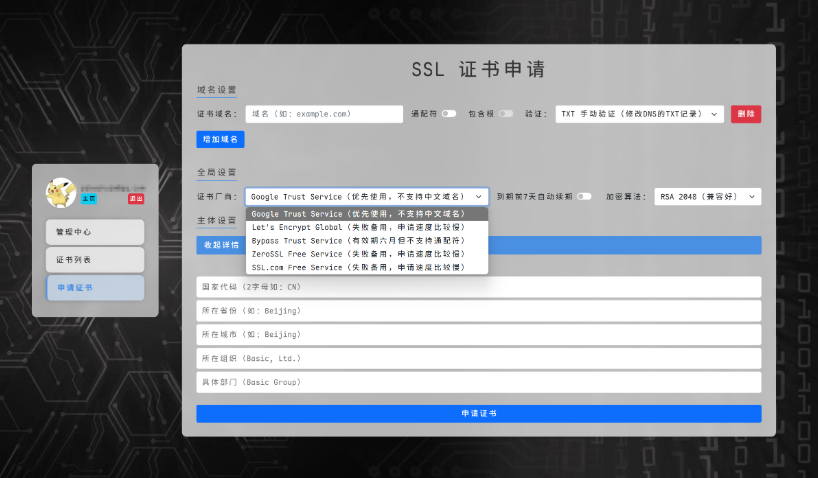Toggle the 包含根 switch
This screenshot has width=818, height=478.
click(506, 114)
